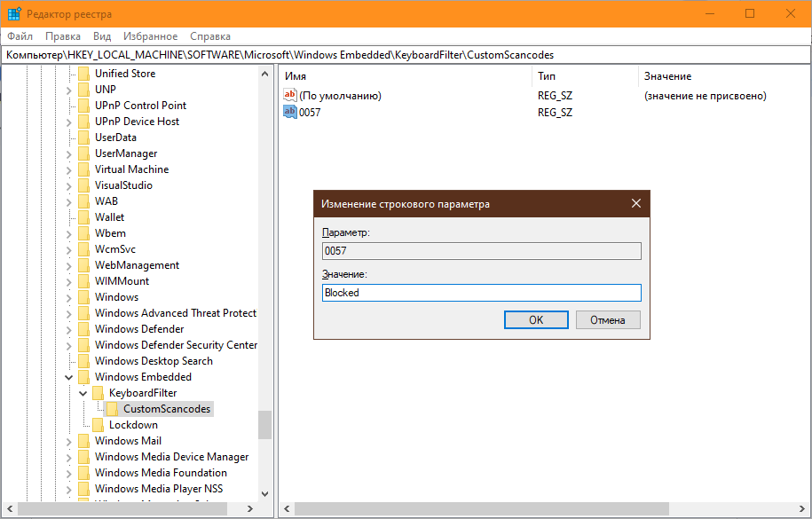Open the Правка menu

click(x=63, y=36)
